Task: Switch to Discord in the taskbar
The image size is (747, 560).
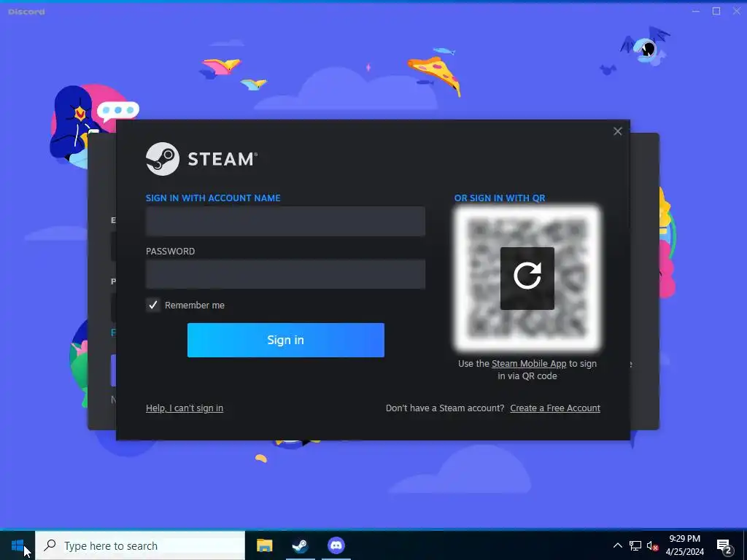Action: (x=336, y=545)
